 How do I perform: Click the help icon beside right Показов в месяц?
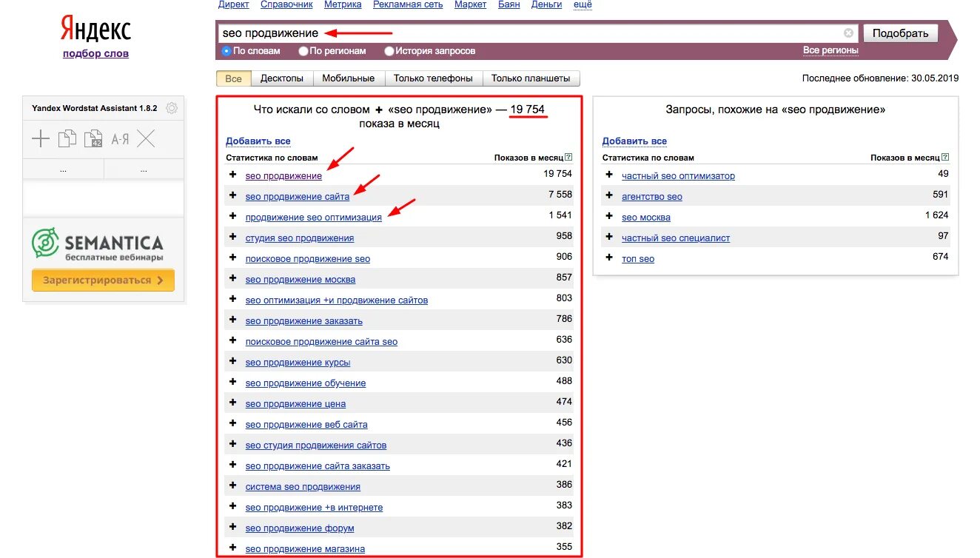point(945,158)
